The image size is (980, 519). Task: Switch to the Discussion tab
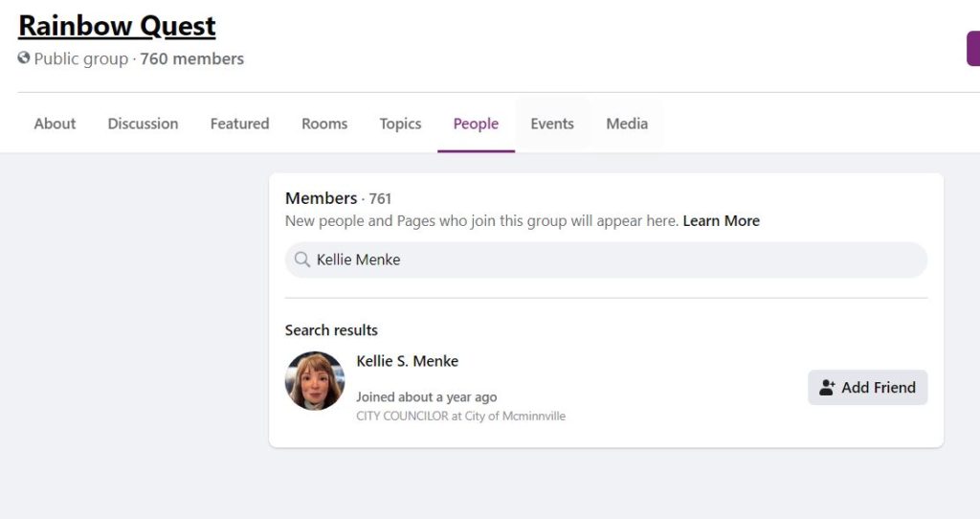tap(144, 124)
